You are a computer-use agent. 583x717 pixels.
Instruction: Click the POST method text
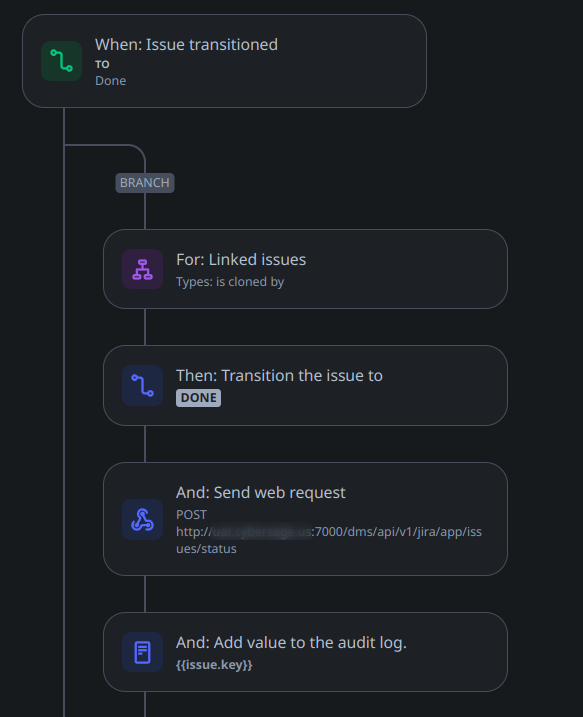pyautogui.click(x=191, y=514)
